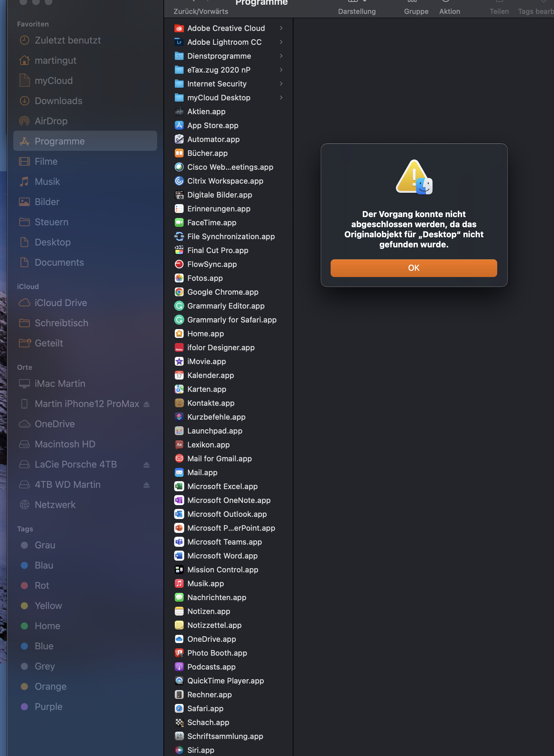Click the Grammarly Editor icon

click(179, 306)
